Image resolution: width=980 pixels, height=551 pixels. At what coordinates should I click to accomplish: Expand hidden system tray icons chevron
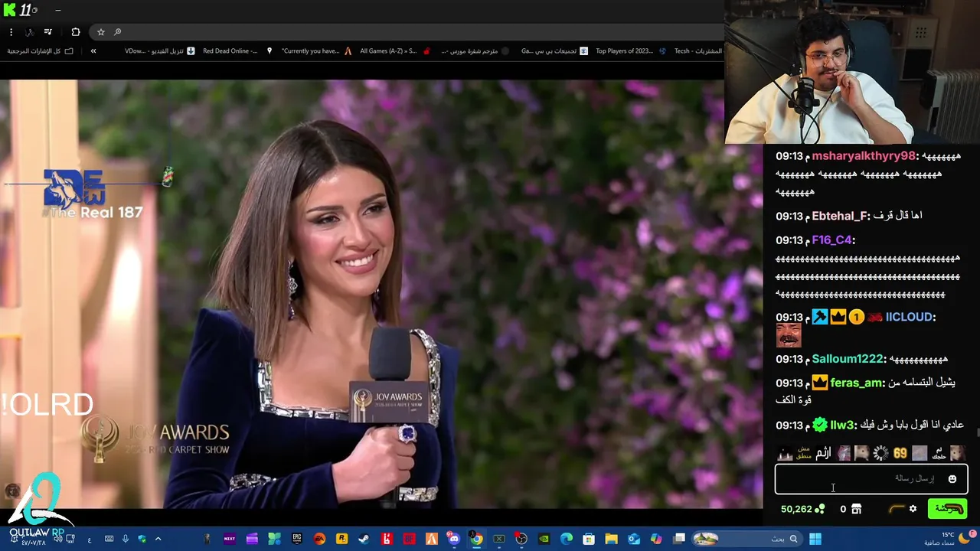[158, 539]
